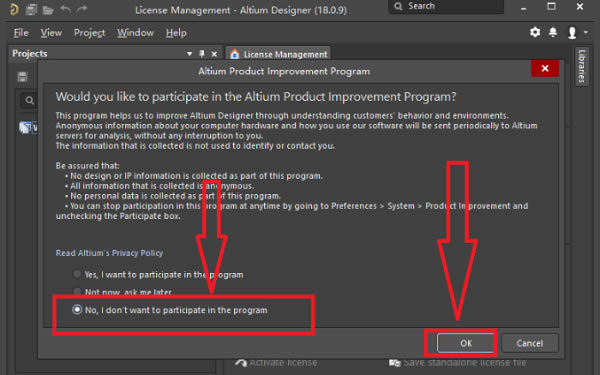The height and width of the screenshot is (375, 600).
Task: Confirm the dialog with OK
Action: pyautogui.click(x=465, y=343)
